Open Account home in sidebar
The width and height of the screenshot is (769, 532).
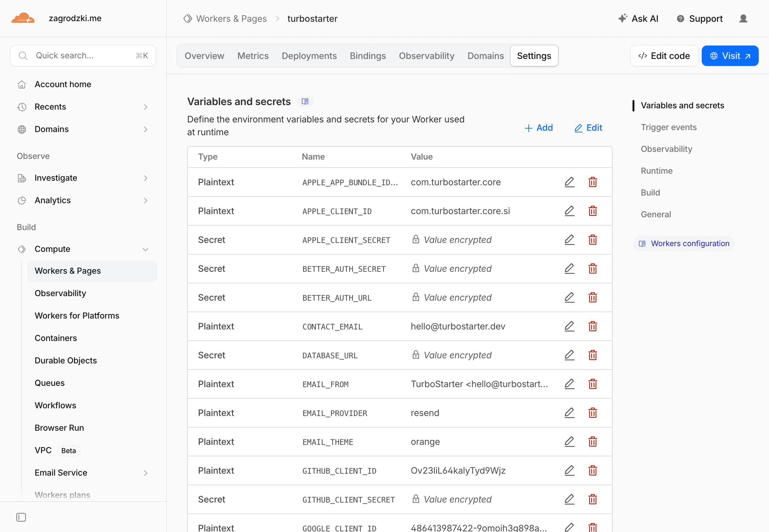point(83,84)
